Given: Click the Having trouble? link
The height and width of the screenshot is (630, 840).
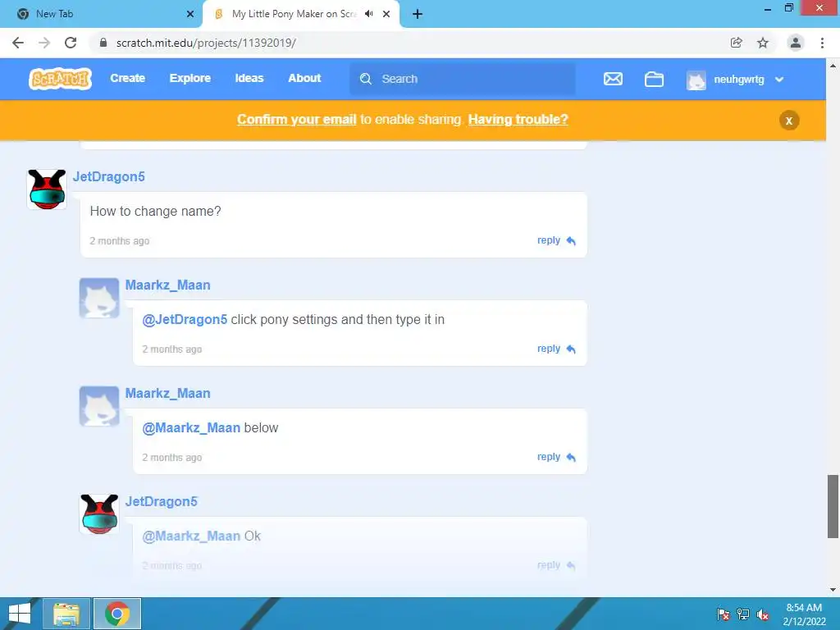Looking at the screenshot, I should [x=518, y=120].
